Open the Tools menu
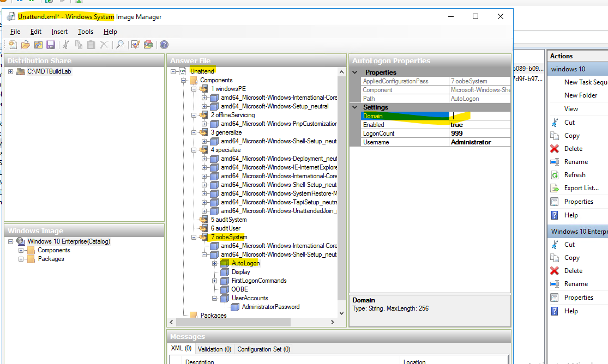Image resolution: width=608 pixels, height=364 pixels. click(85, 31)
